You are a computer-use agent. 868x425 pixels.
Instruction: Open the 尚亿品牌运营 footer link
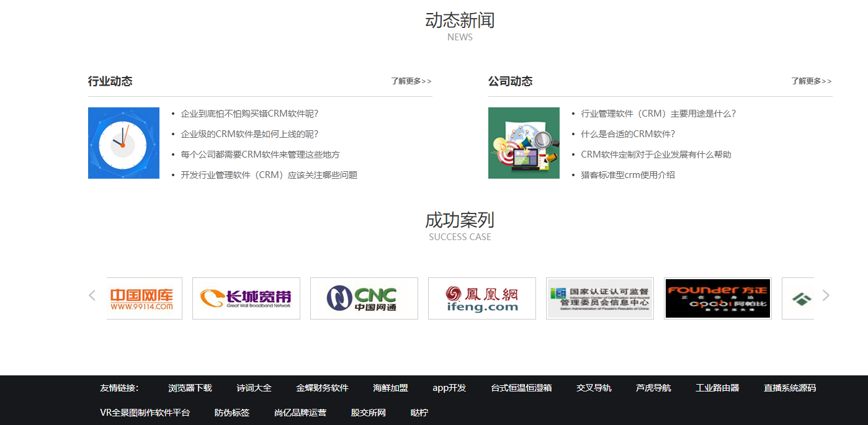[300, 413]
